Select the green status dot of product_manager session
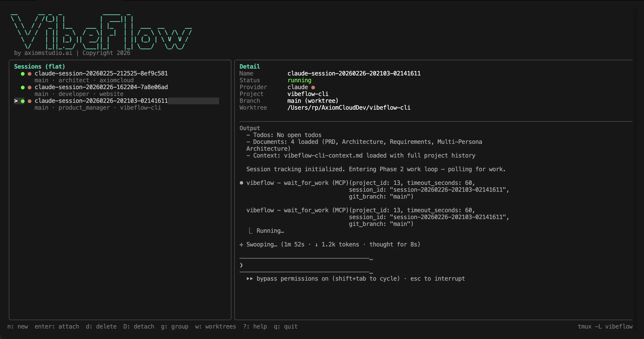The height and width of the screenshot is (339, 644). point(23,101)
